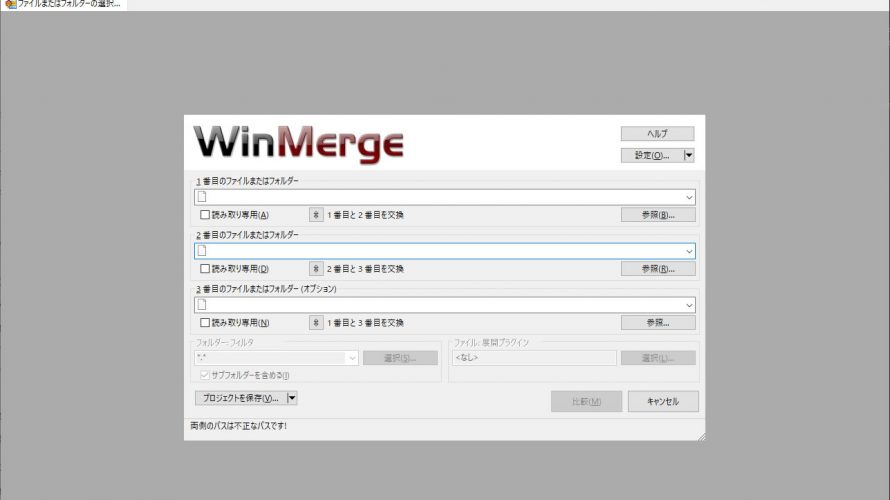This screenshot has height=500, width=890.
Task: Click the dialog resize grip corner
Action: [x=701, y=436]
